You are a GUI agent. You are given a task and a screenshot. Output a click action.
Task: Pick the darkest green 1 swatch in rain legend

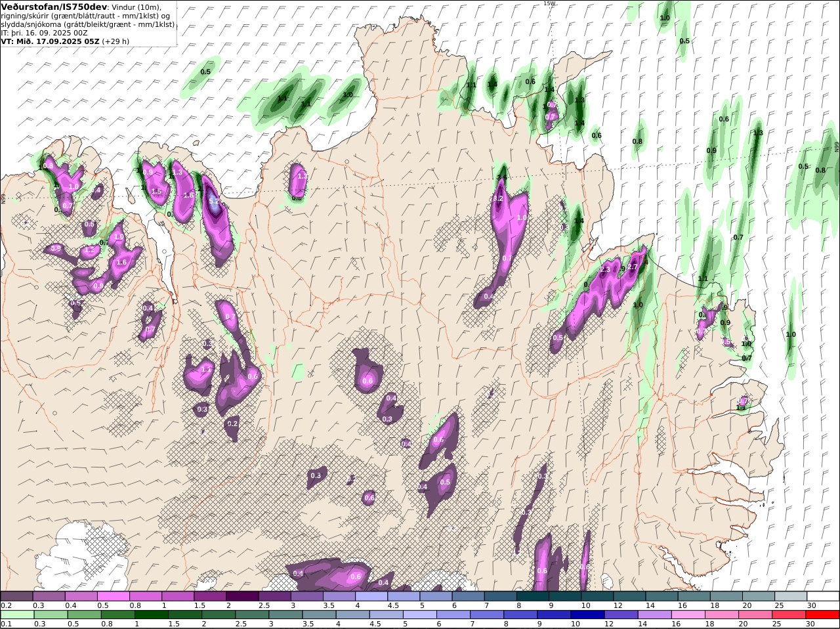point(151,615)
